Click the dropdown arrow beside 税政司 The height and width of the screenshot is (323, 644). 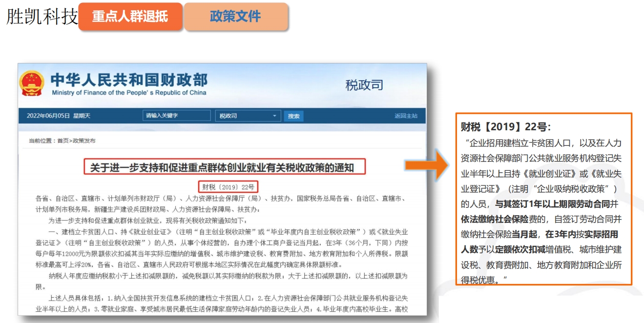click(274, 116)
